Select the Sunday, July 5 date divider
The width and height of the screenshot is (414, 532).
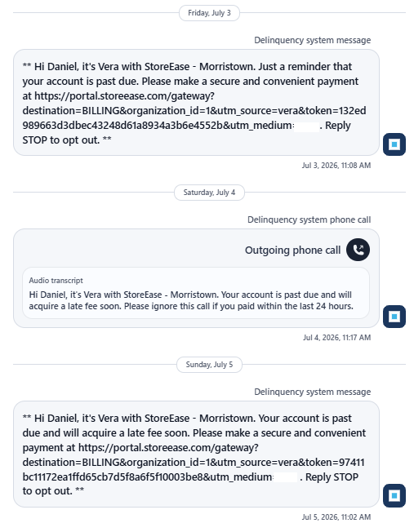[x=209, y=365]
